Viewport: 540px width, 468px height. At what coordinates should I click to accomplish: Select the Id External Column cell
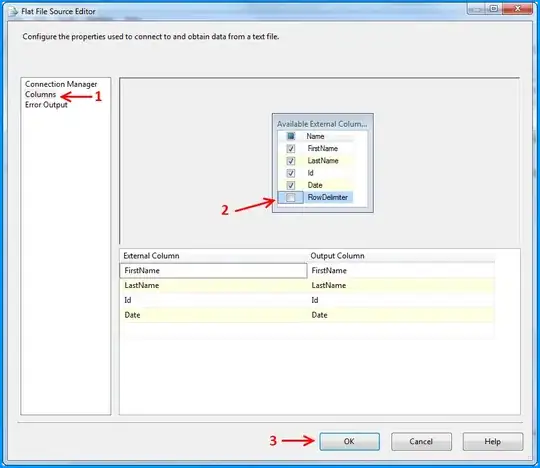[213, 300]
